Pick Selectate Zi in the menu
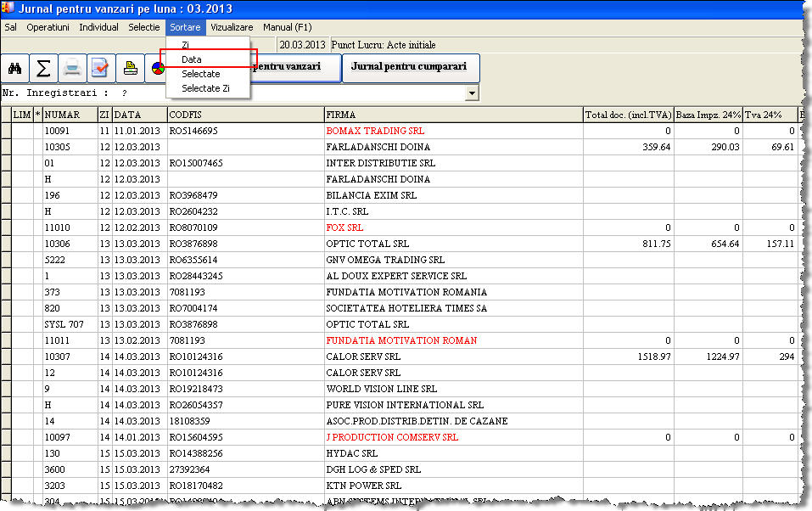 click(205, 88)
